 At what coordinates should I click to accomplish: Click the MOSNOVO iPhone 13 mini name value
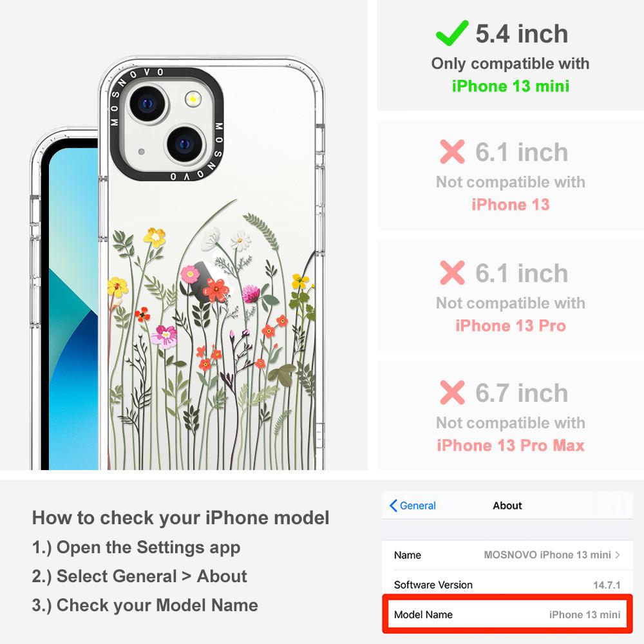[x=547, y=555]
